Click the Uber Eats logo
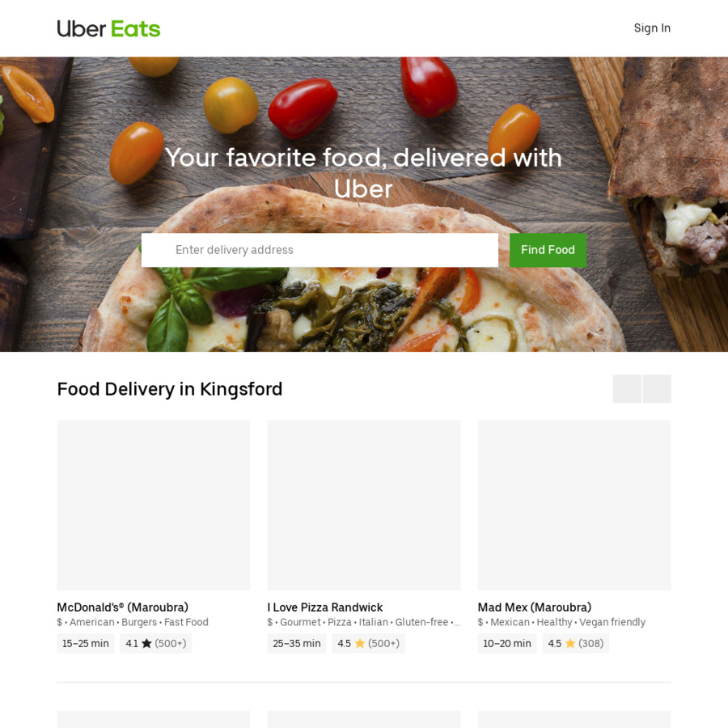 click(108, 29)
